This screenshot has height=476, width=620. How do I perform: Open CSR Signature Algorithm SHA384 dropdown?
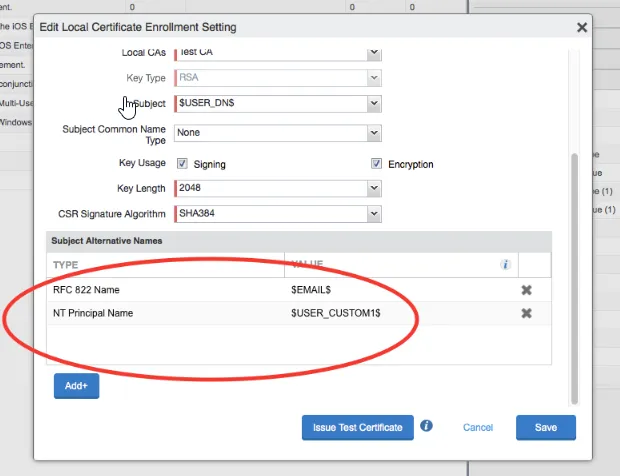278,214
